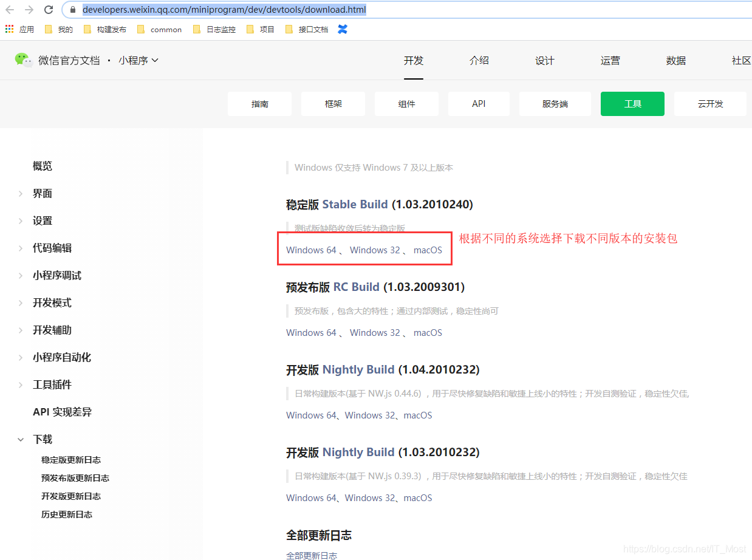Download Nightly 1.03.2010232 macOS
752x560 pixels.
tap(418, 497)
